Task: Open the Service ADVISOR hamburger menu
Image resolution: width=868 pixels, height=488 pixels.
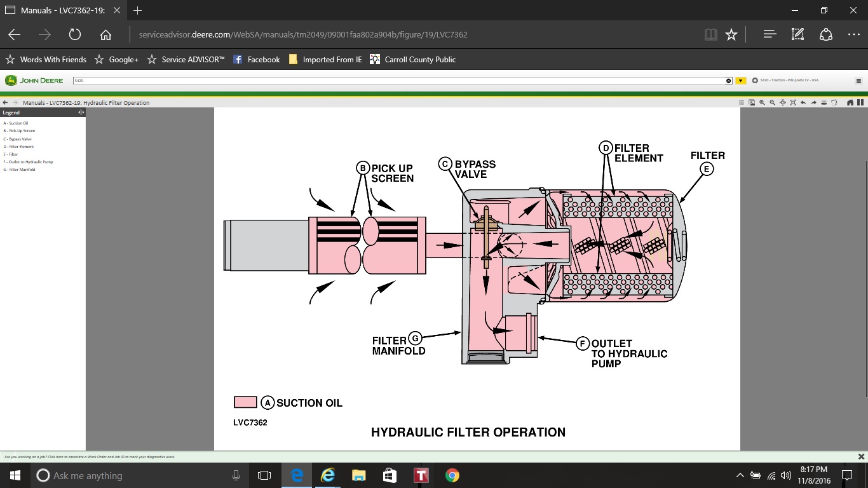Action: click(x=858, y=81)
